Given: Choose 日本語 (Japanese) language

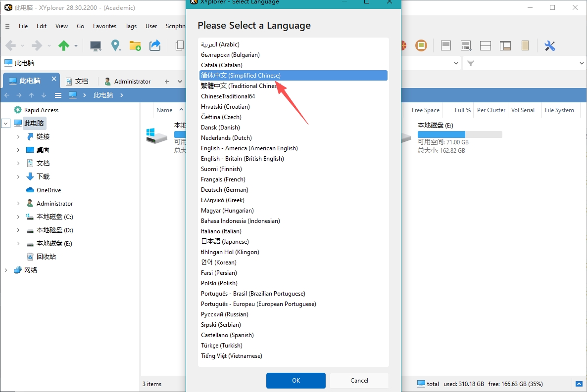Looking at the screenshot, I should click(293, 242).
